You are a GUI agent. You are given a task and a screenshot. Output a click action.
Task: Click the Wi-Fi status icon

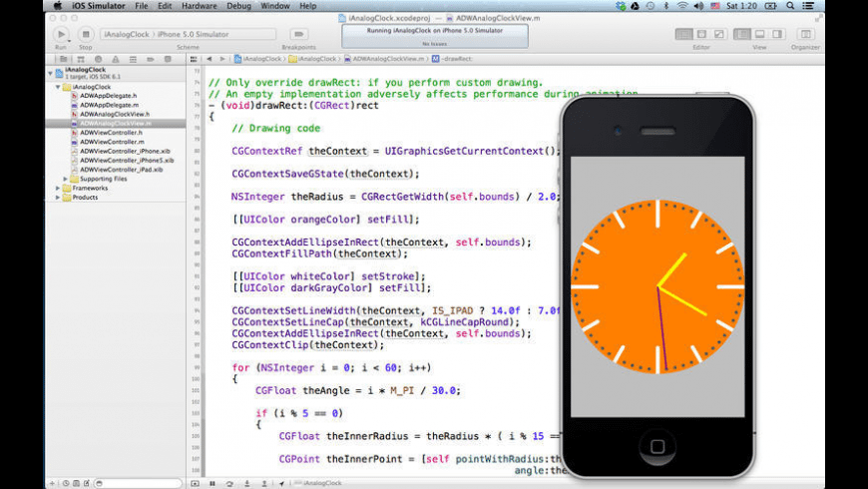[682, 6]
